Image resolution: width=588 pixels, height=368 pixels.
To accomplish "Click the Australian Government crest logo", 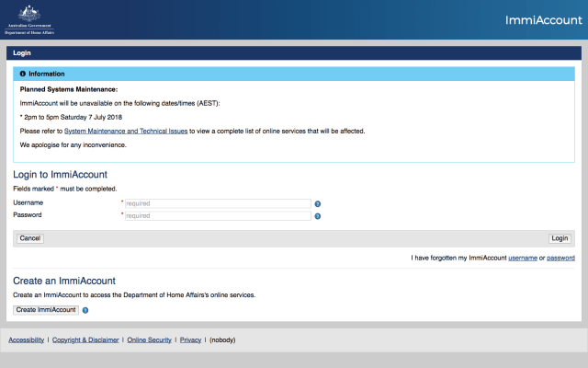I will click(29, 18).
